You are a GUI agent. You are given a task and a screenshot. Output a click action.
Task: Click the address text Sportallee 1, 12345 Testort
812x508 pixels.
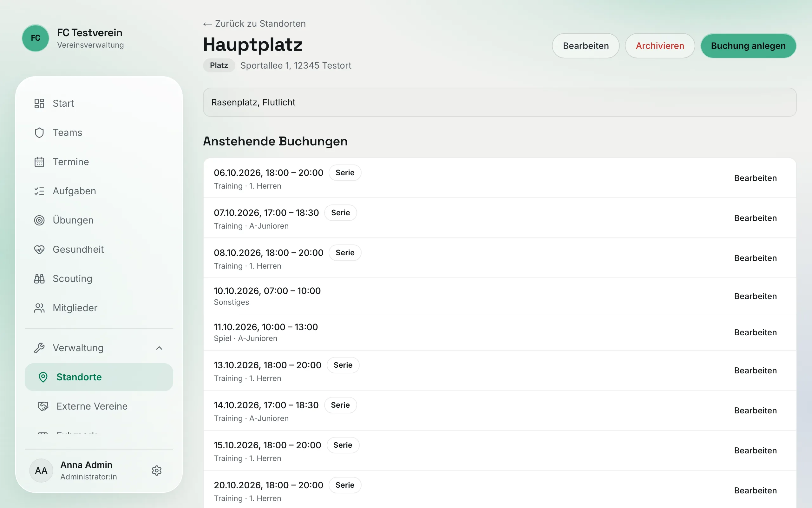click(296, 65)
